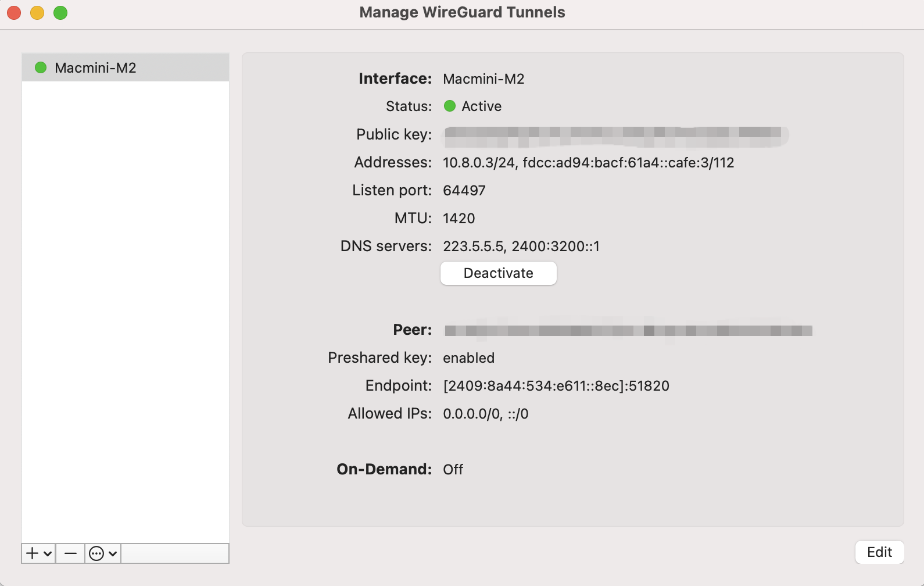Minimize the window with yellow button
This screenshot has height=586, width=924.
37,13
